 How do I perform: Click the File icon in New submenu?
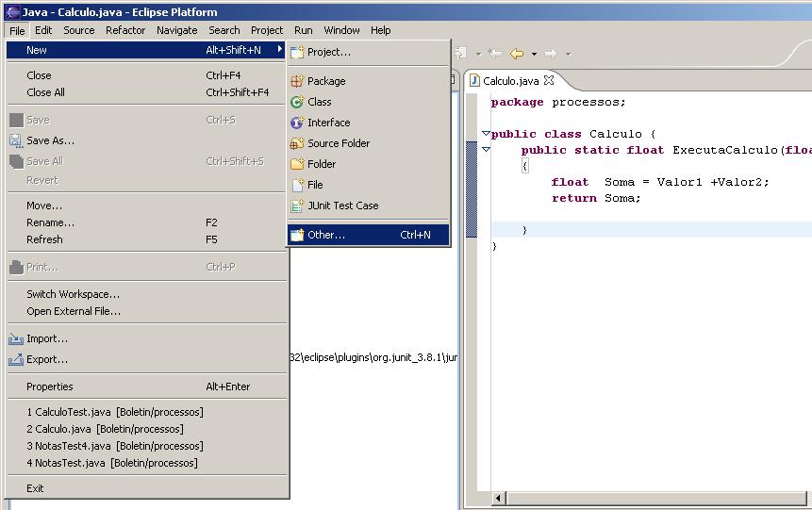coord(298,185)
